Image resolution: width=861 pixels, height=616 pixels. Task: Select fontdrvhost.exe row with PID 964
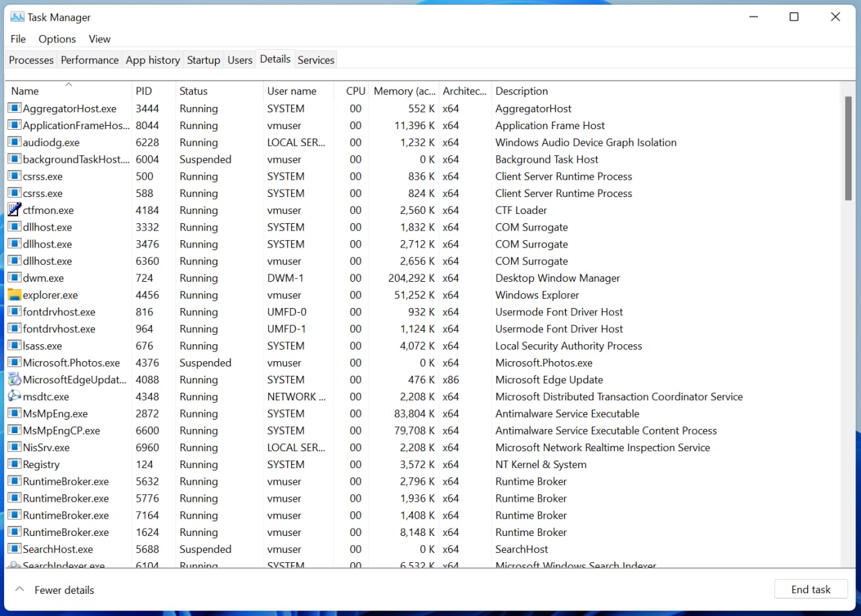point(422,329)
